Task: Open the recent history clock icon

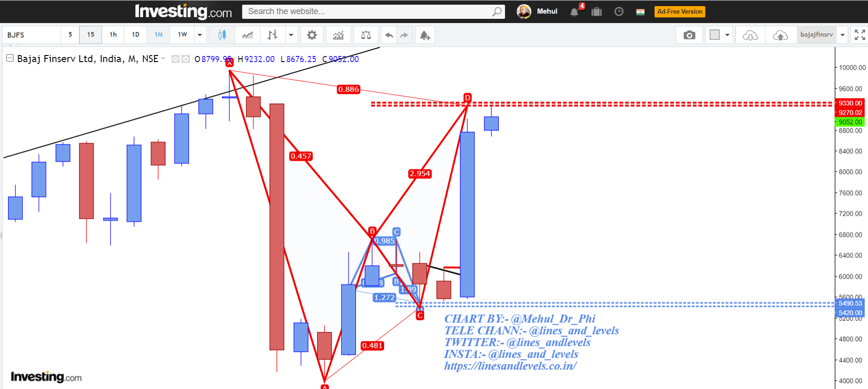Action: [x=619, y=12]
